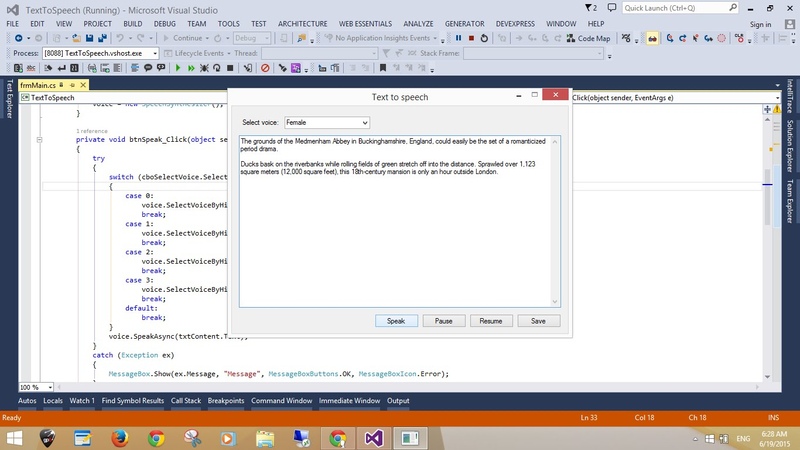Click the Speak button

(396, 321)
